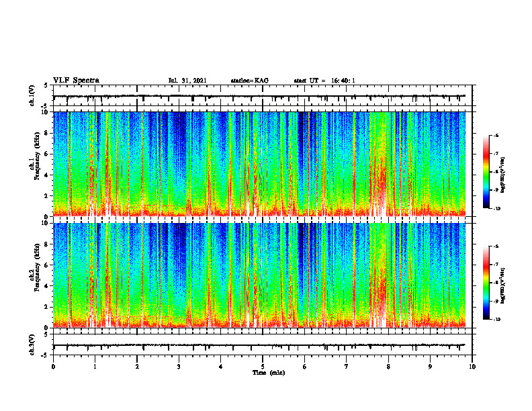Click the ch.2 spectrogram color scale bar
Image resolution: width=532 pixels, height=411 pixels.
[x=486, y=283]
